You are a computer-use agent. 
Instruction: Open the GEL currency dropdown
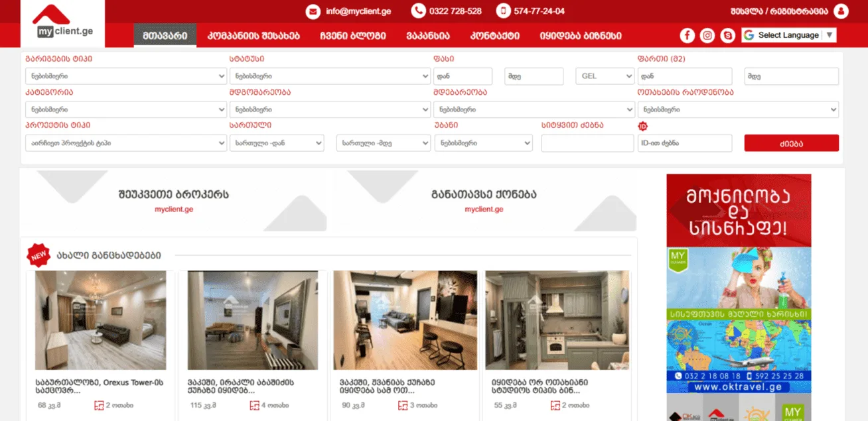(605, 76)
